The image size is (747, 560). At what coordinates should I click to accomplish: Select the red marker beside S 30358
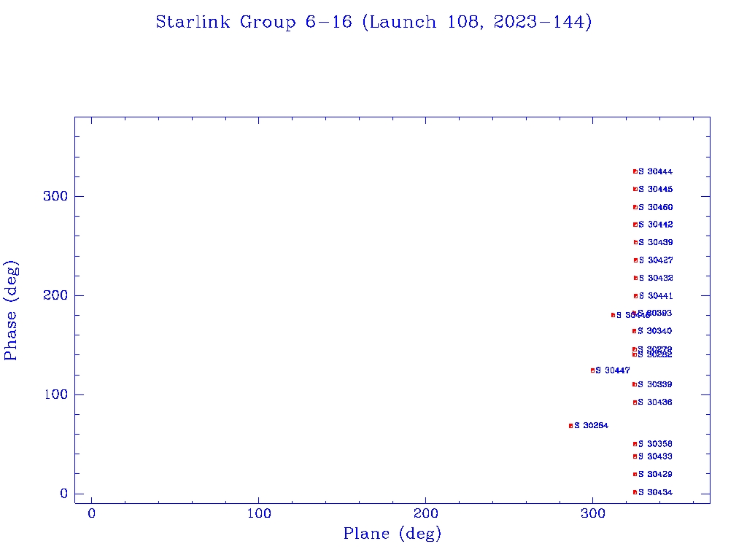[635, 444]
